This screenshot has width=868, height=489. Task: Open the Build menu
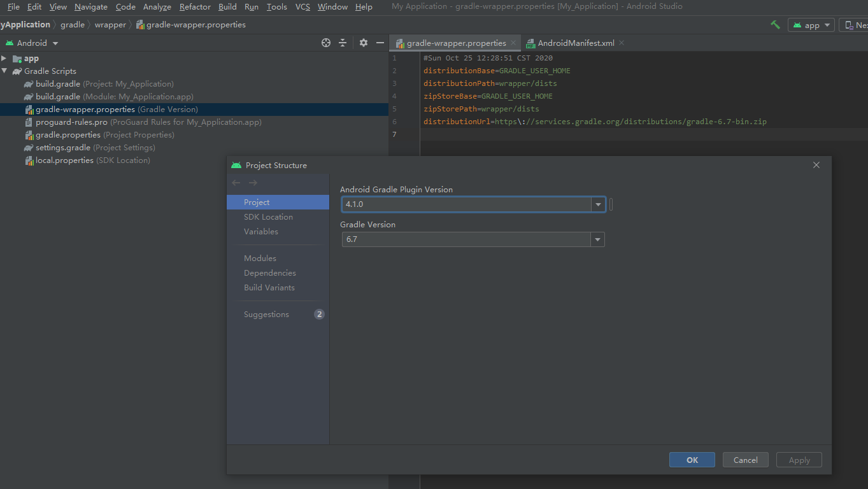click(227, 6)
